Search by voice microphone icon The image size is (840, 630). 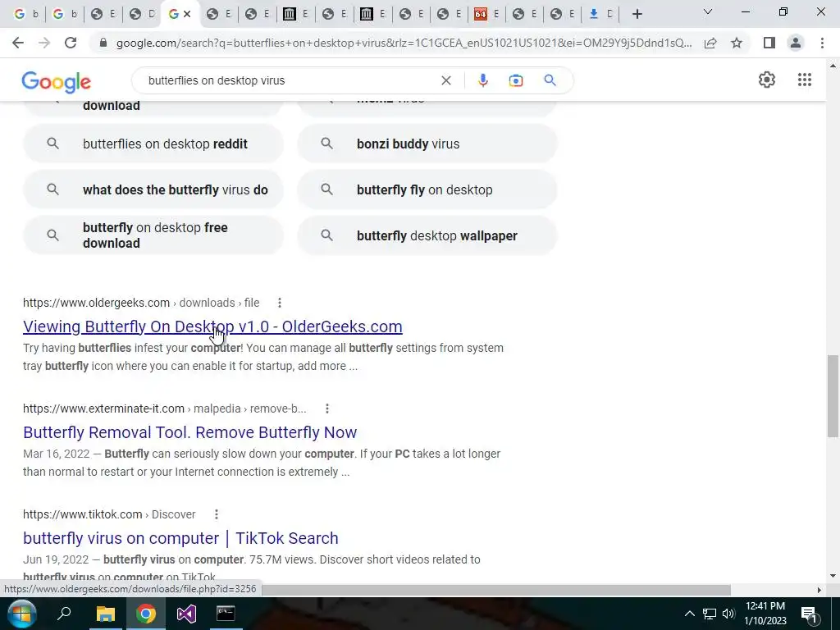click(x=482, y=80)
